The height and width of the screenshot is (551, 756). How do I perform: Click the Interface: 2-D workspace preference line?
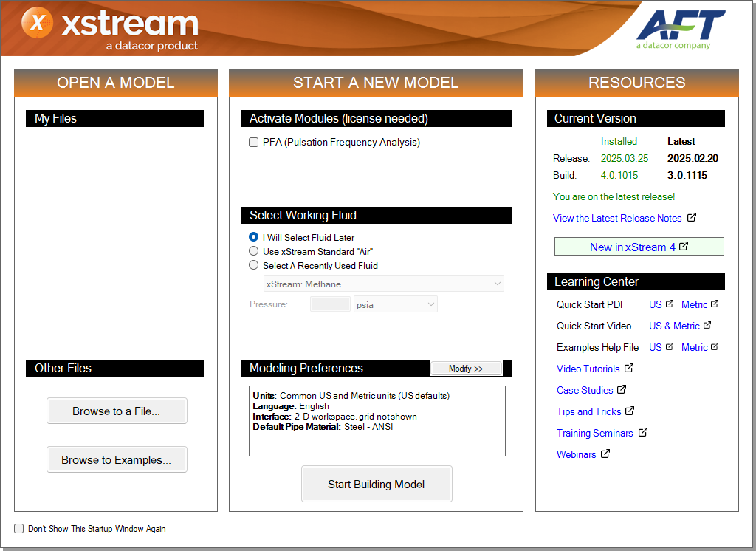click(x=334, y=417)
